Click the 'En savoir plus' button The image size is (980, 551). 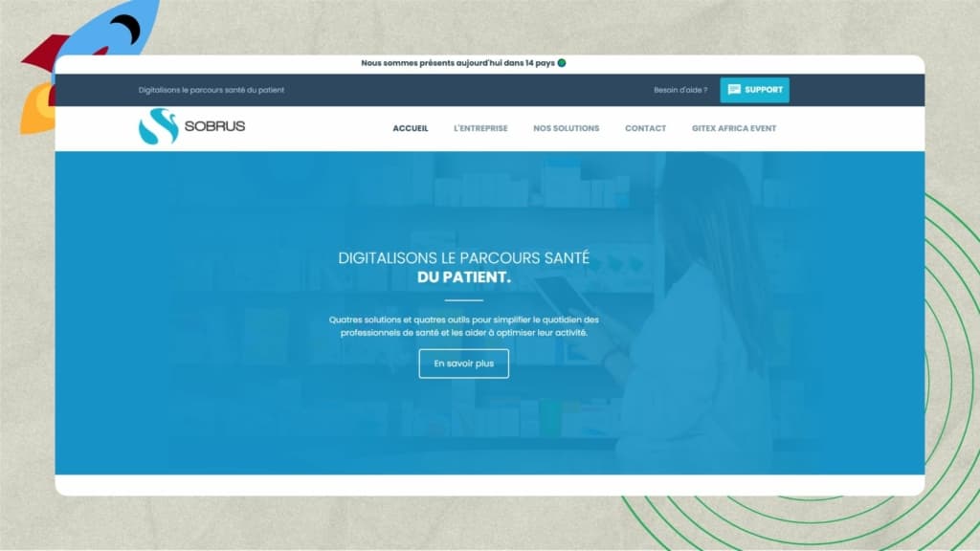(464, 364)
